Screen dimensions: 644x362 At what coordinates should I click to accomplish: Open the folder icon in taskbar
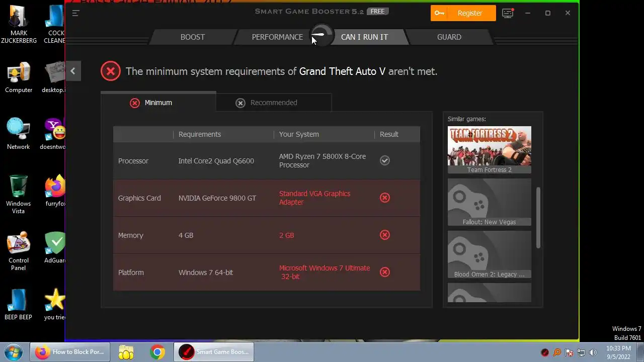point(126,352)
